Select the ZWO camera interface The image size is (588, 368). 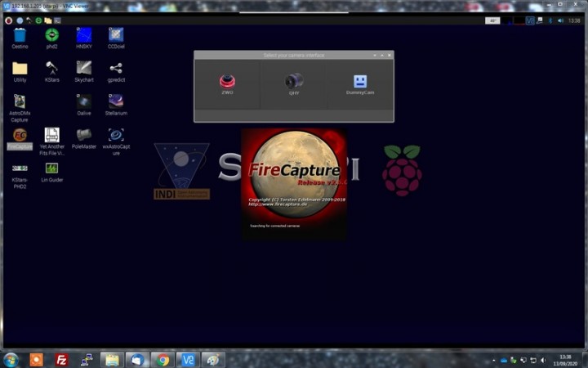point(227,82)
